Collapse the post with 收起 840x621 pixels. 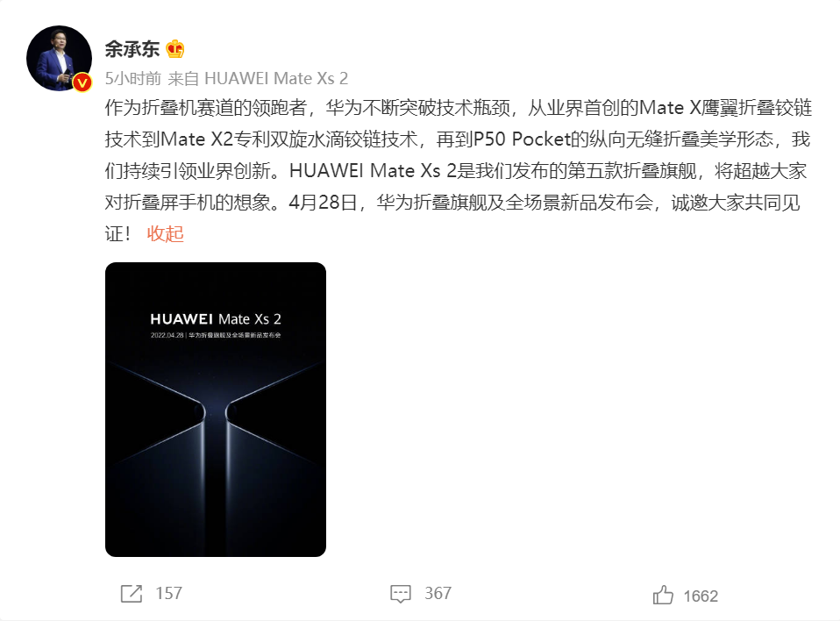click(x=166, y=234)
